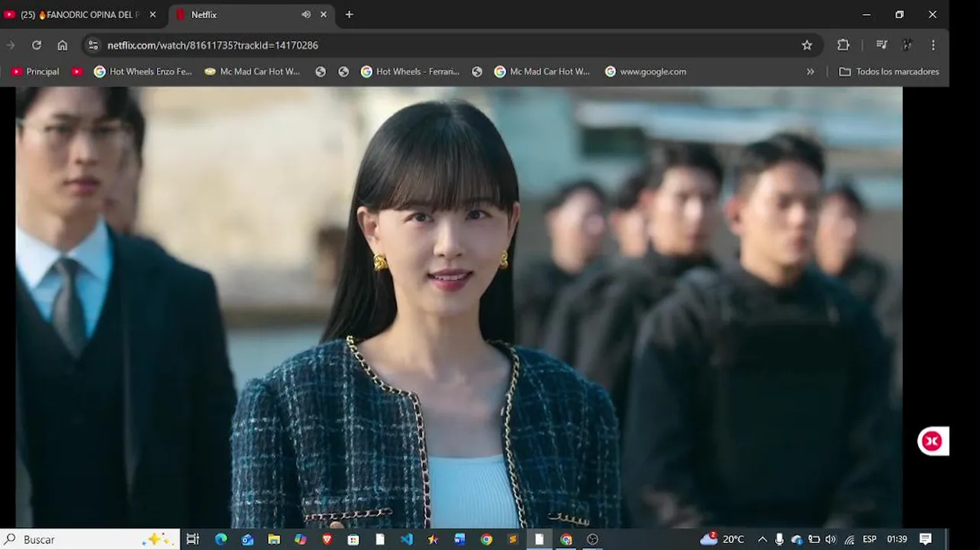This screenshot has height=550, width=980.
Task: Open the notification center icon
Action: pos(926,539)
